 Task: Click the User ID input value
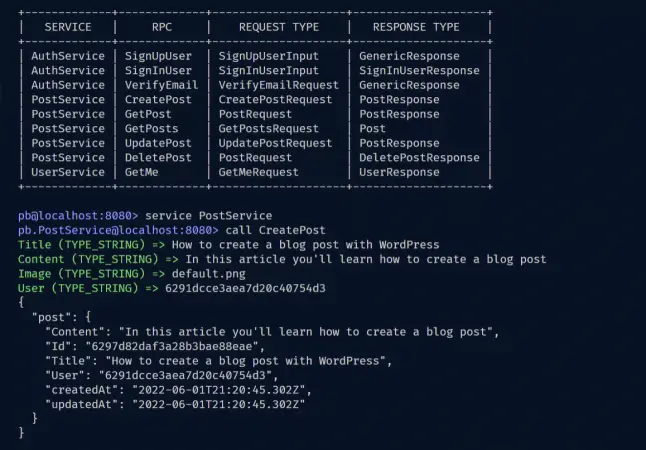[246, 288]
